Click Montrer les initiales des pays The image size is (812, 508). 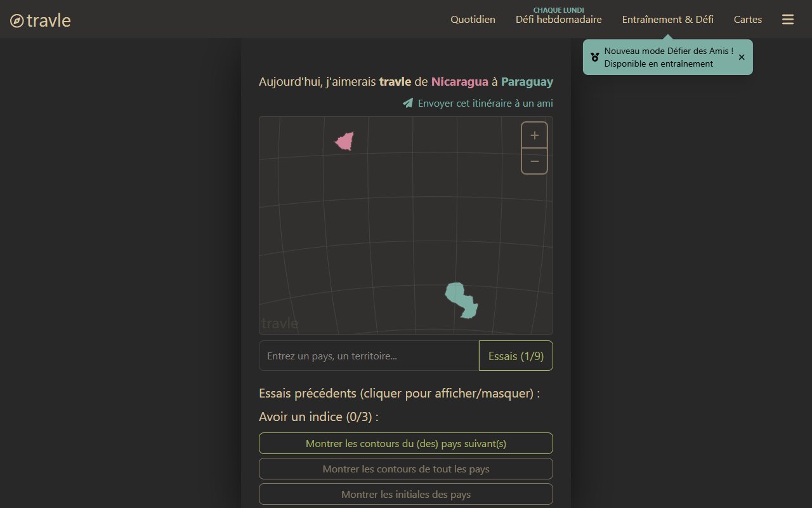click(406, 494)
